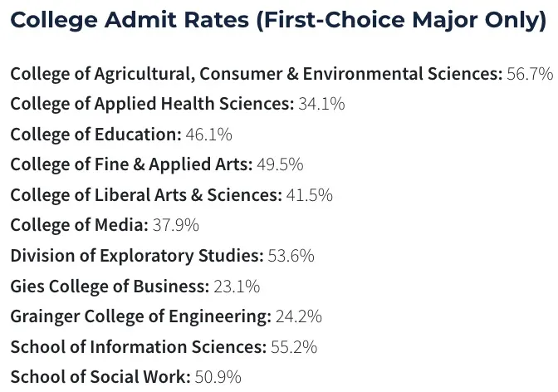Select the College of Education label

click(x=95, y=134)
